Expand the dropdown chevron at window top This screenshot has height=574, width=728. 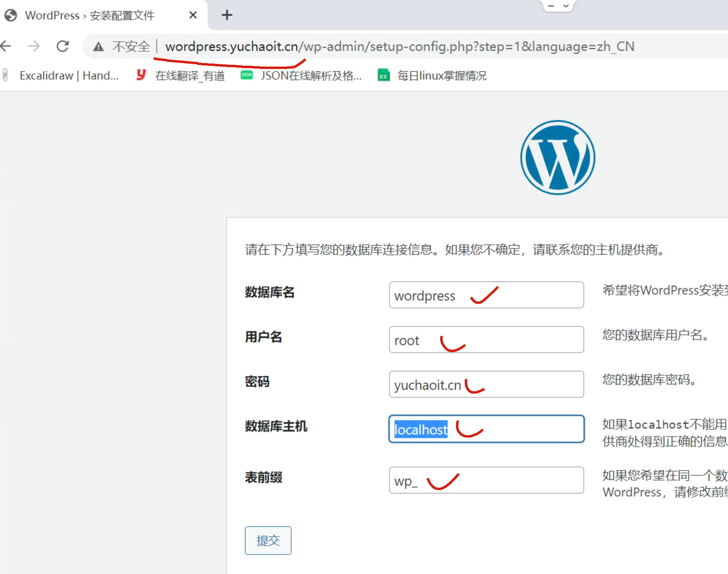click(566, 6)
